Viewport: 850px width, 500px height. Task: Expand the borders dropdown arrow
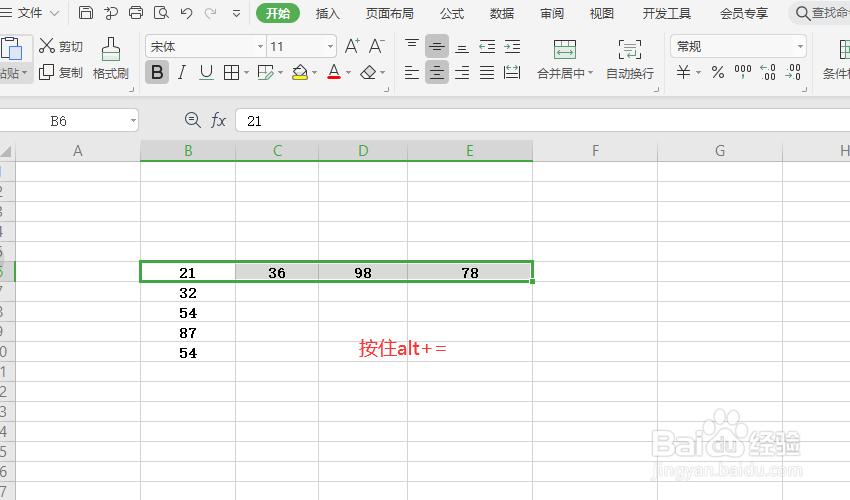(247, 72)
